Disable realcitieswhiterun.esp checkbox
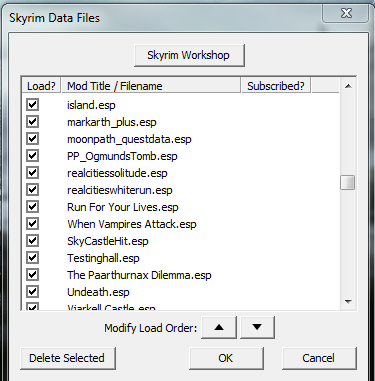375x381 pixels. (x=33, y=190)
